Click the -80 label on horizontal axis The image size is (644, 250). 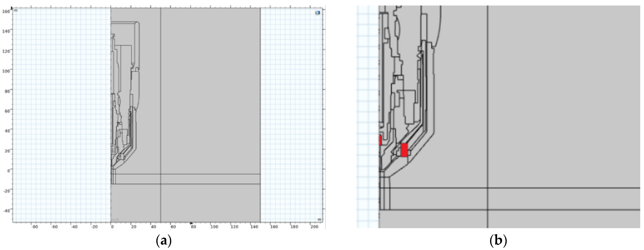34,227
